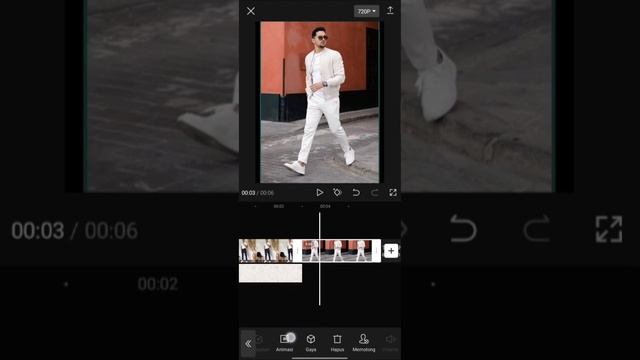Viewport: 640px width, 360px height.
Task: Tap the export upload icon
Action: pos(390,11)
